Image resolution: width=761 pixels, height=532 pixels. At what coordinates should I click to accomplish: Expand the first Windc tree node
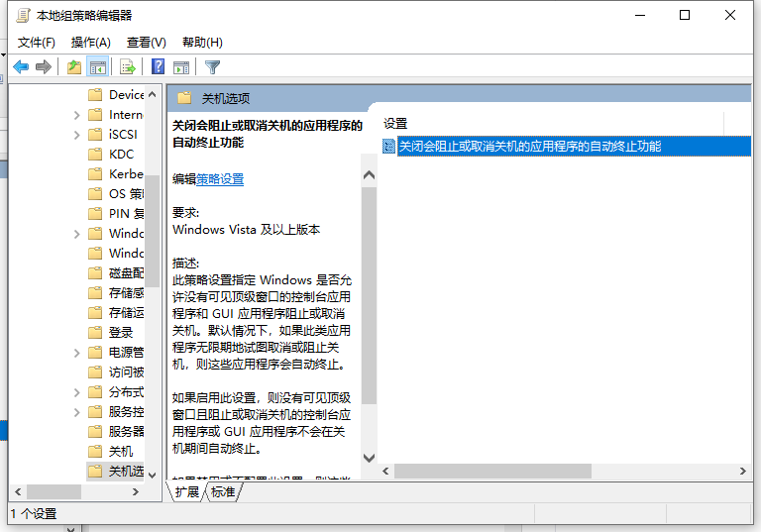point(76,234)
